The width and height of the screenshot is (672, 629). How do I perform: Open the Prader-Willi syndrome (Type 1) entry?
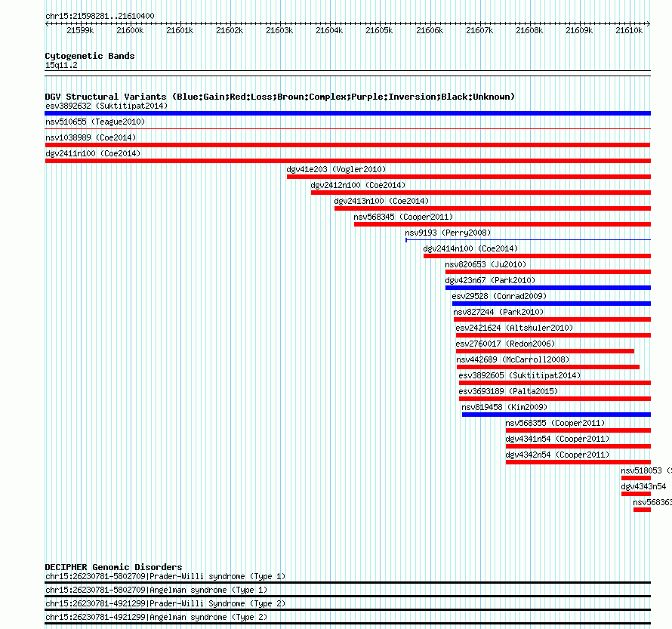(165, 576)
